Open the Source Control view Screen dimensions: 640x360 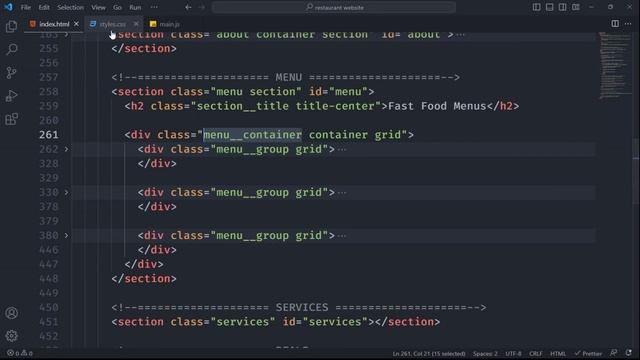pyautogui.click(x=11, y=73)
